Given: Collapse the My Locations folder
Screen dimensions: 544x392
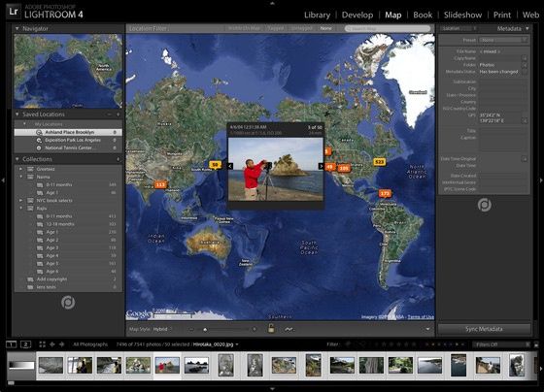Looking at the screenshot, I should 24,124.
